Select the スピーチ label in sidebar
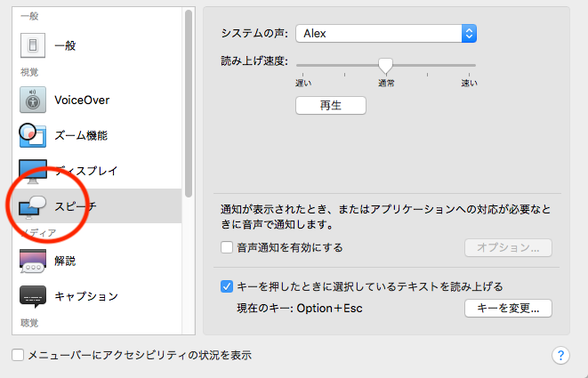The width and height of the screenshot is (588, 378). coord(76,206)
